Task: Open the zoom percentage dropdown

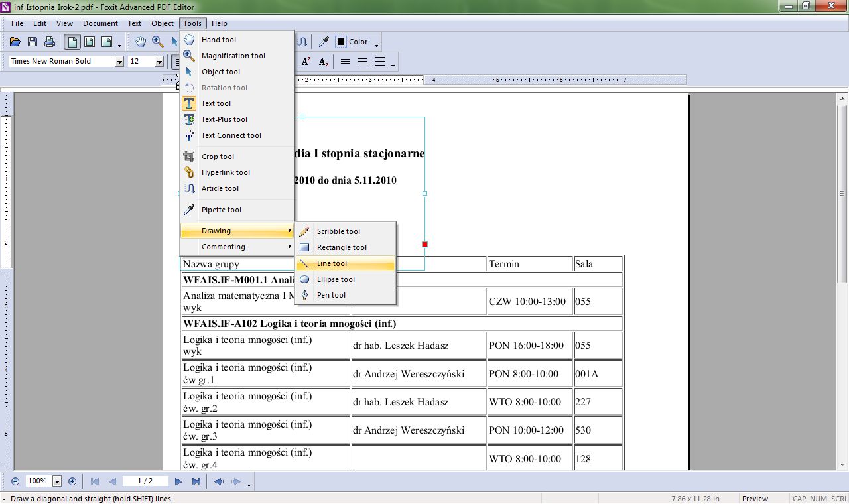Action: pyautogui.click(x=57, y=481)
